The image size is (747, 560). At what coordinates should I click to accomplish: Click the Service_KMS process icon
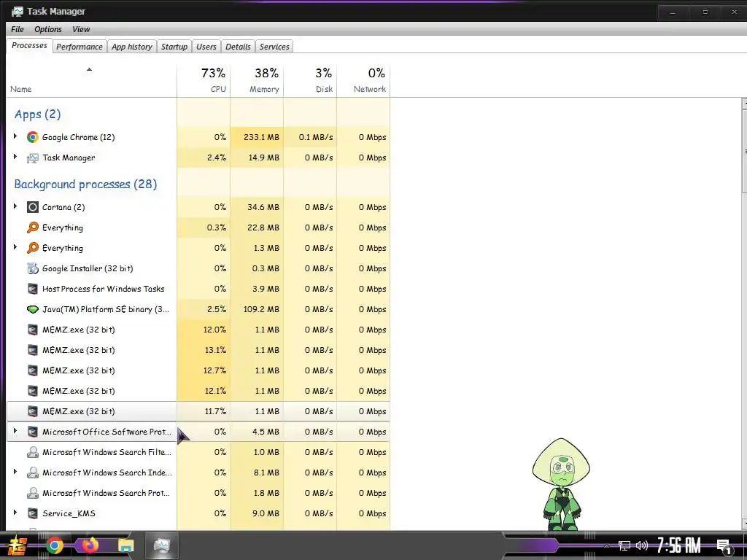tap(32, 513)
